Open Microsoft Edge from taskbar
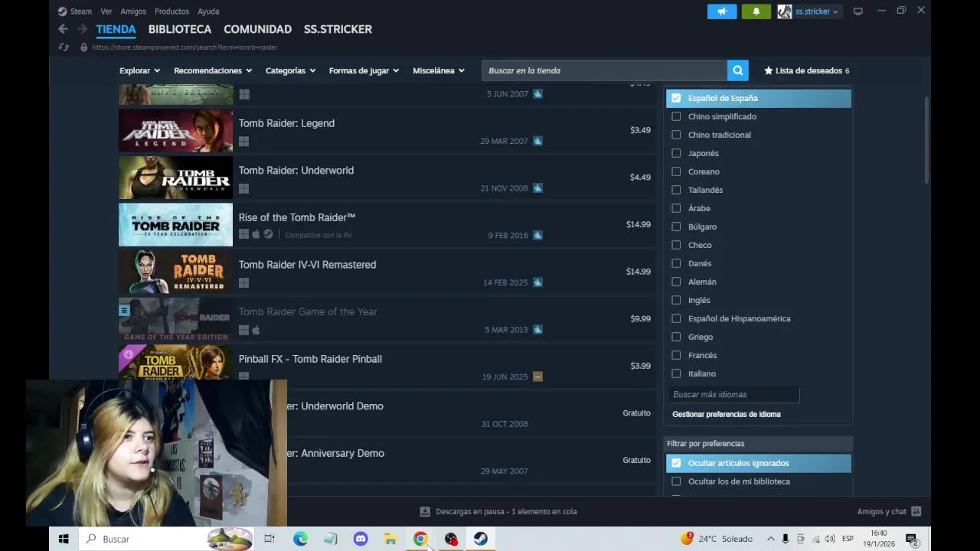The width and height of the screenshot is (980, 551). [x=300, y=539]
